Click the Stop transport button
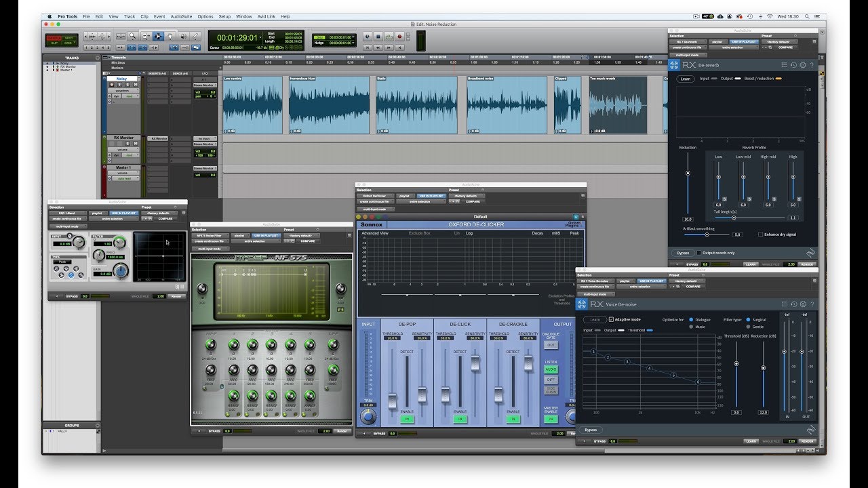This screenshot has height=488, width=868. click(x=378, y=36)
